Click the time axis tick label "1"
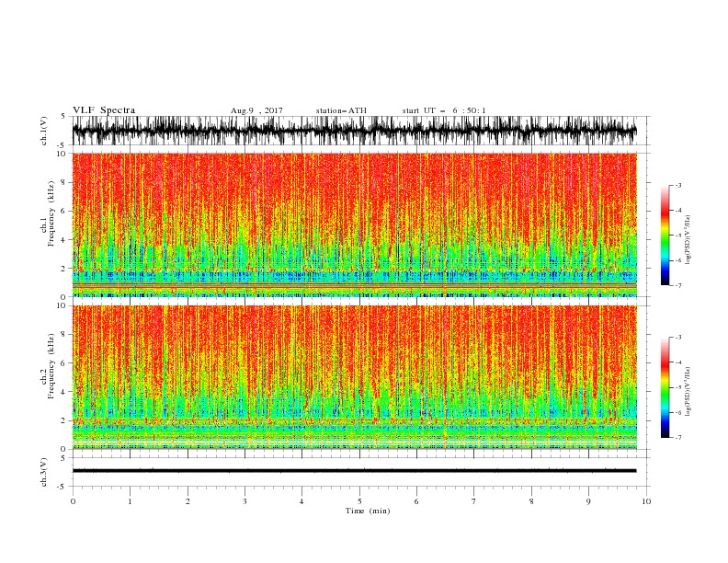The width and height of the screenshot is (728, 563). pyautogui.click(x=130, y=501)
